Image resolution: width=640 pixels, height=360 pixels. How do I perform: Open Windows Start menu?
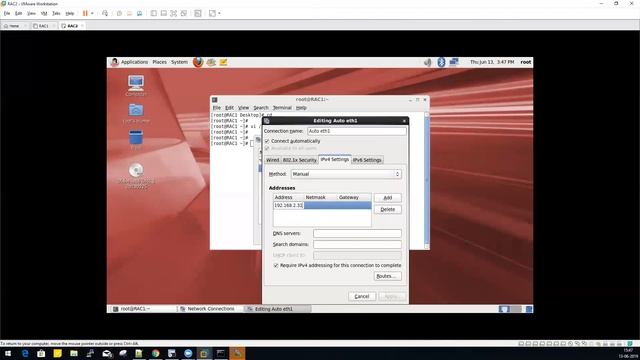(8, 353)
